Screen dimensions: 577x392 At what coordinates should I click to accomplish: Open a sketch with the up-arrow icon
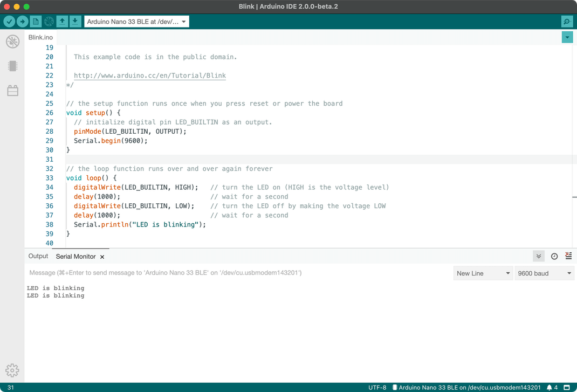[x=63, y=22]
